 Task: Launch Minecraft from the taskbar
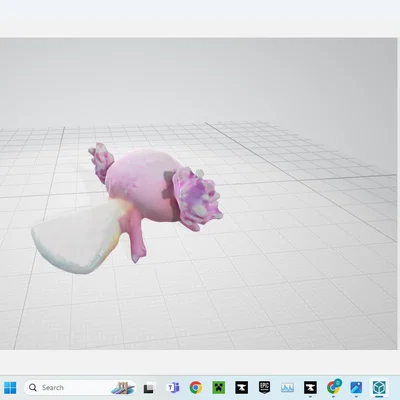click(219, 388)
